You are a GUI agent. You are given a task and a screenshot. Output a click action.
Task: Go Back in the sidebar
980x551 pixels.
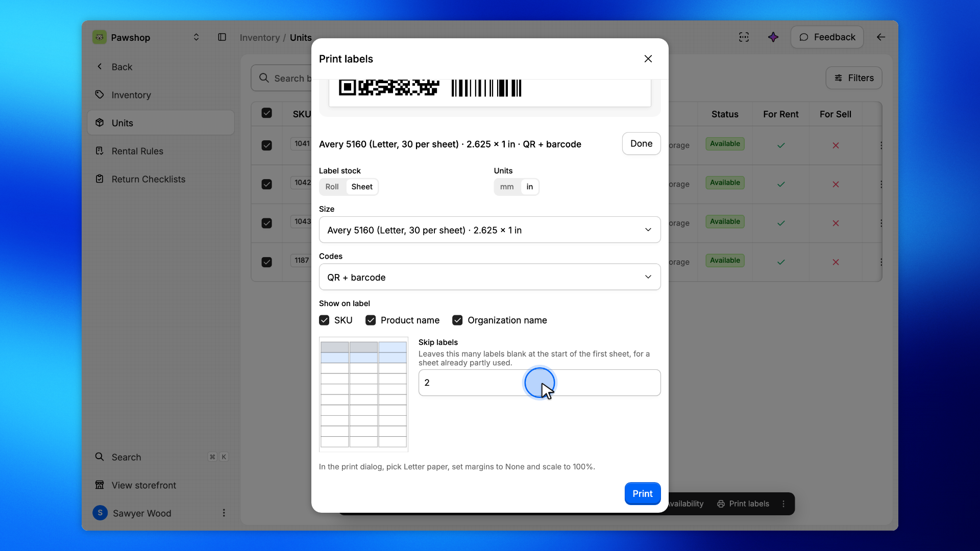point(161,67)
